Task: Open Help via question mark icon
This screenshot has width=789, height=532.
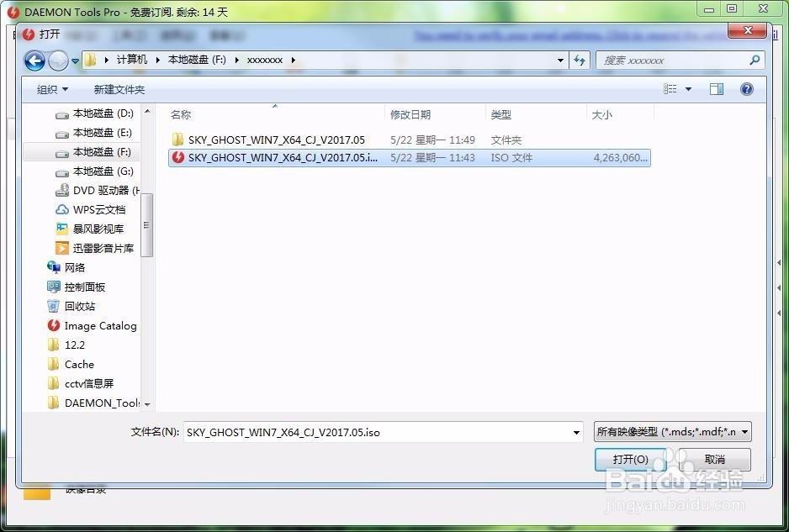Action: (x=747, y=89)
